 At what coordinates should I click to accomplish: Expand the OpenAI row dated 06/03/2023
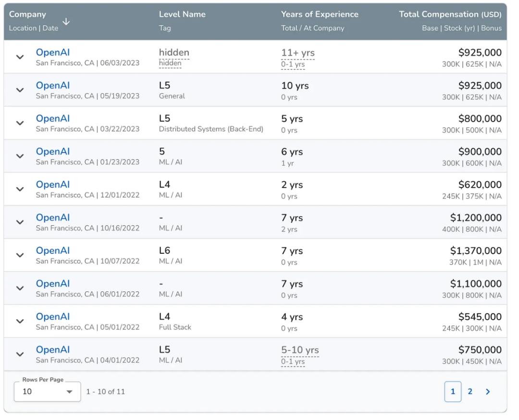click(20, 57)
